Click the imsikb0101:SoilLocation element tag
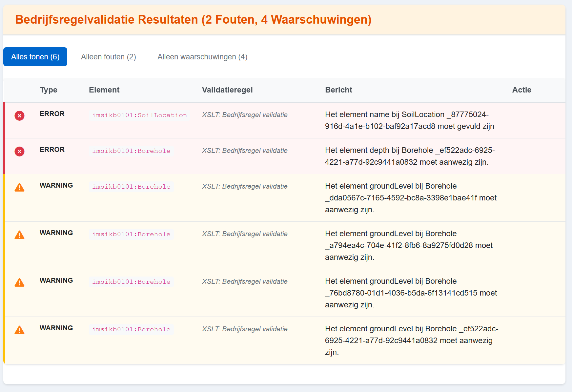 [x=139, y=115]
